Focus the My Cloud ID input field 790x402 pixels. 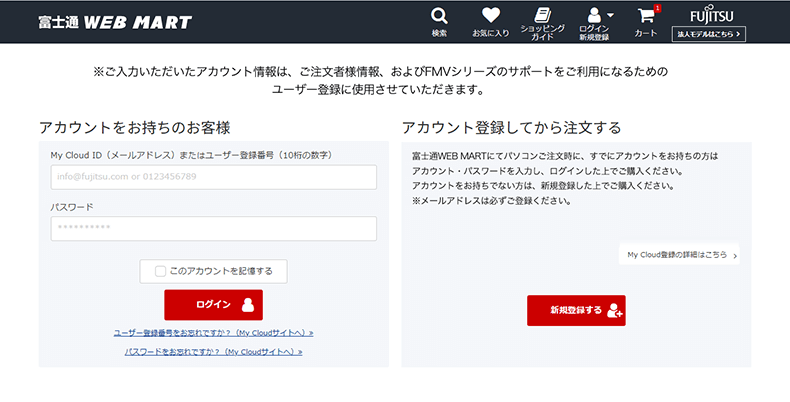(213, 177)
